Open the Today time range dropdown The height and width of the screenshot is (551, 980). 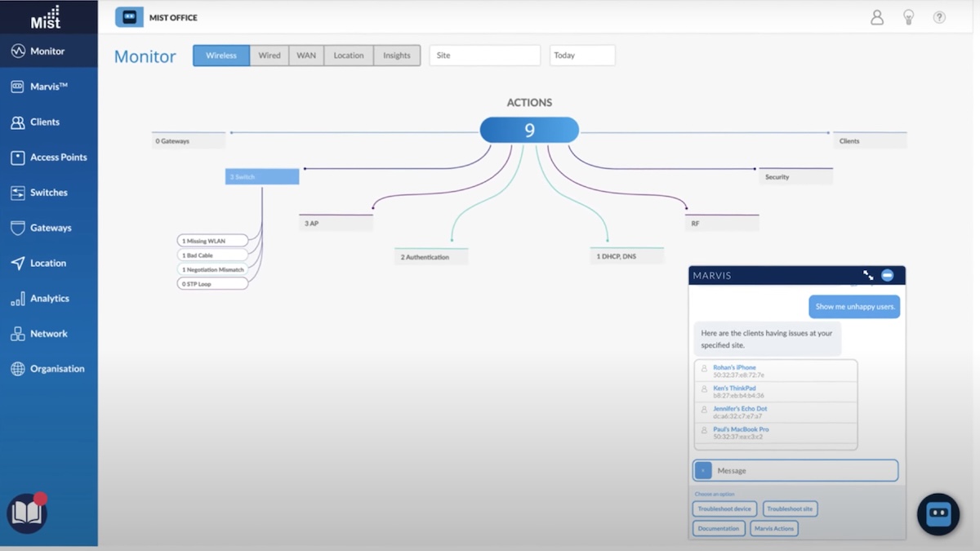click(x=582, y=56)
